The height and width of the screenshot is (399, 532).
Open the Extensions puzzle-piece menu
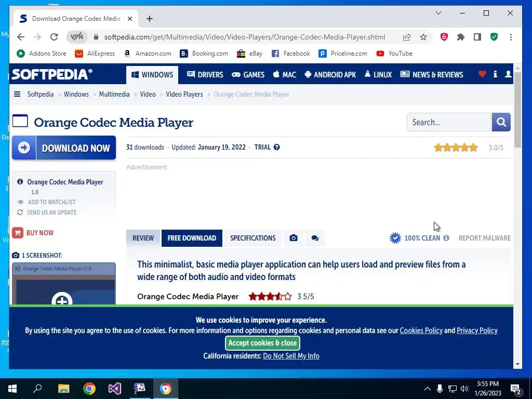tap(460, 37)
